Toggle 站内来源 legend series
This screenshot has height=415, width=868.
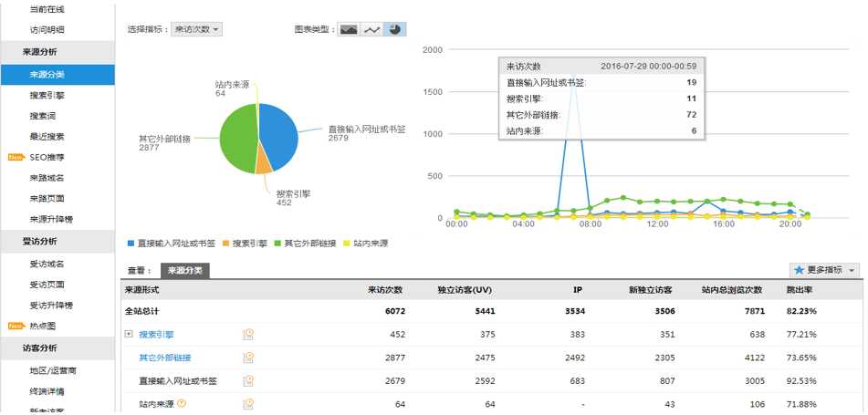tap(366, 243)
